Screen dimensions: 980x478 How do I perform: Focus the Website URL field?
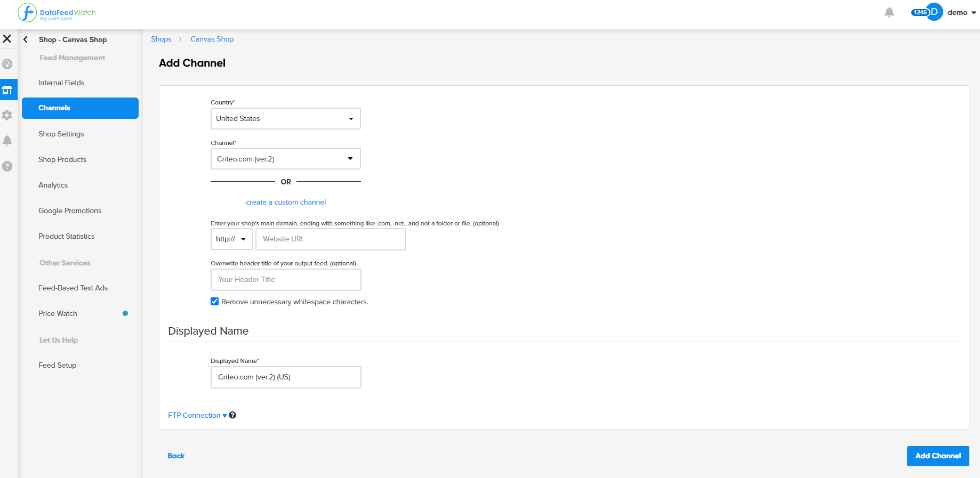point(331,239)
